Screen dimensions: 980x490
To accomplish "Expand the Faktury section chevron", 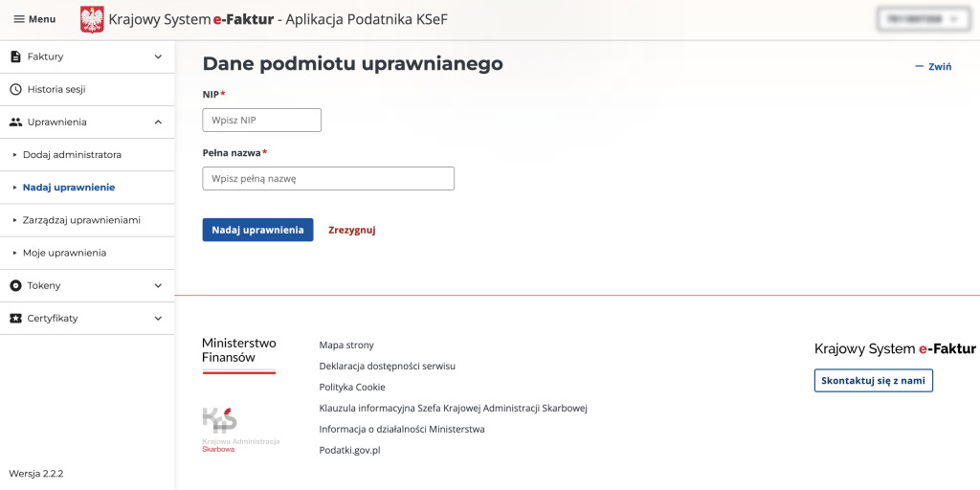I will click(158, 56).
